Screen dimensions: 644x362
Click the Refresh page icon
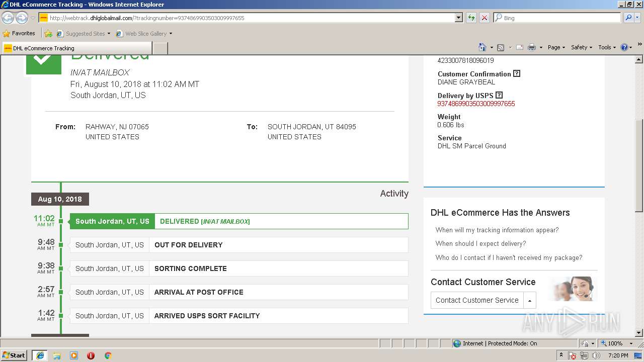tap(471, 18)
